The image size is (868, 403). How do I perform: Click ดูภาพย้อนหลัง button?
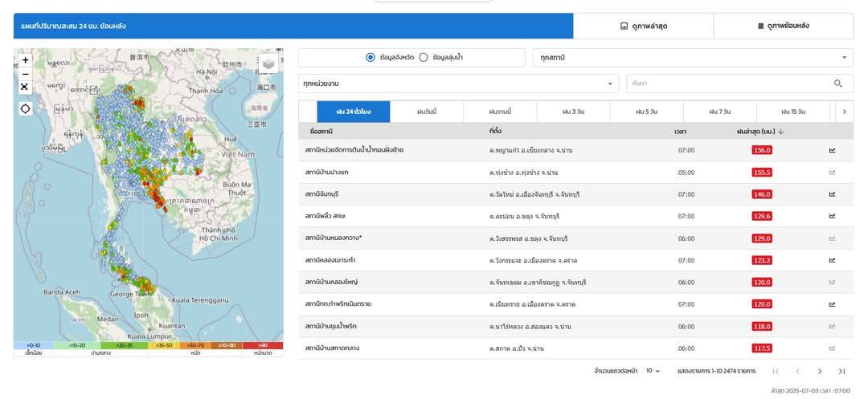coord(783,26)
